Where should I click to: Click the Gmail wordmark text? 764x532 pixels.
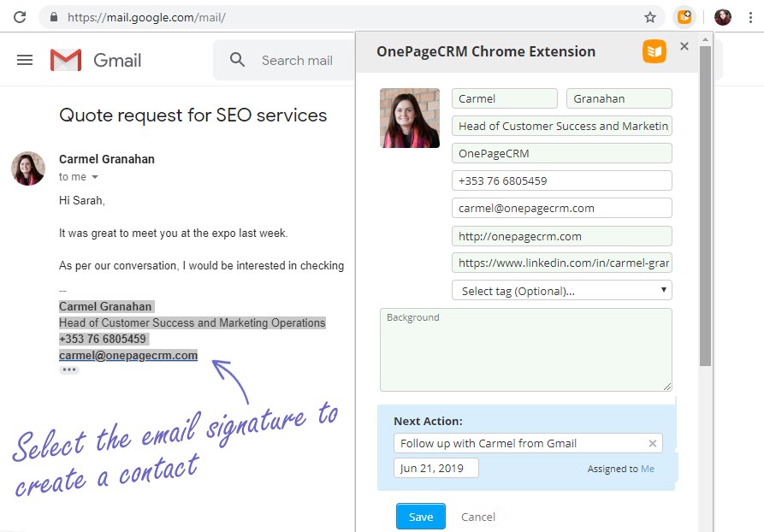[117, 61]
